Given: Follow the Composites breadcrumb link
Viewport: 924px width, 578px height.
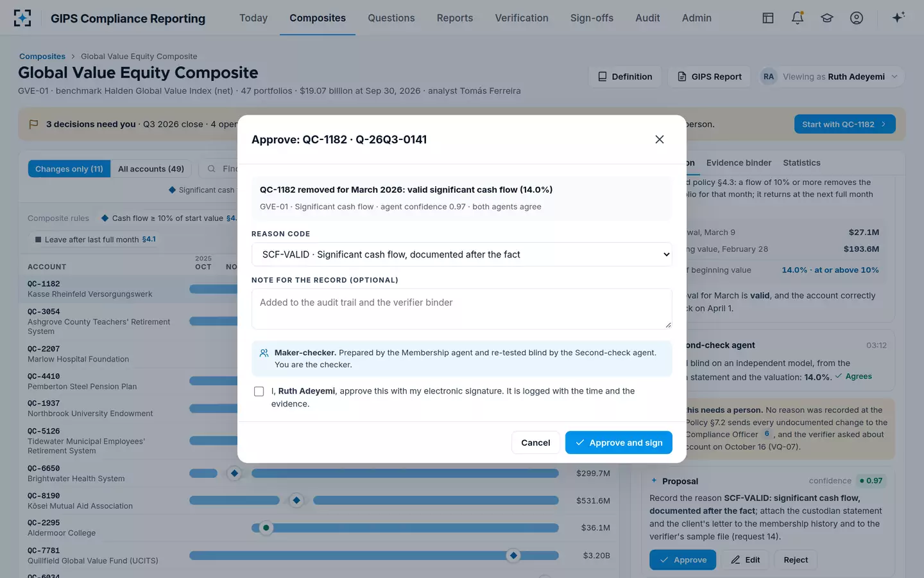Looking at the screenshot, I should click(42, 57).
